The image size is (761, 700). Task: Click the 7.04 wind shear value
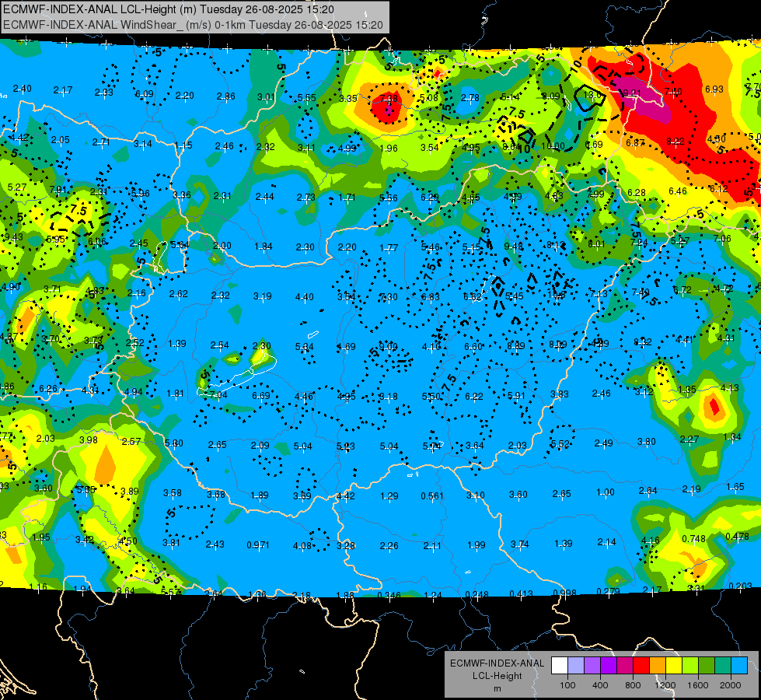(218, 394)
